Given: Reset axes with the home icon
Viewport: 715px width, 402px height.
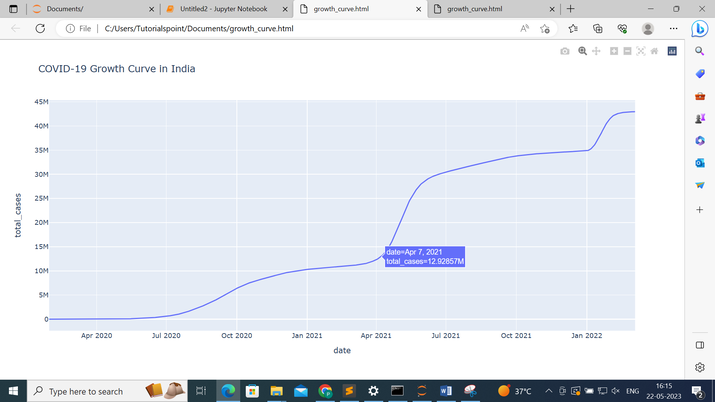Looking at the screenshot, I should 654,51.
